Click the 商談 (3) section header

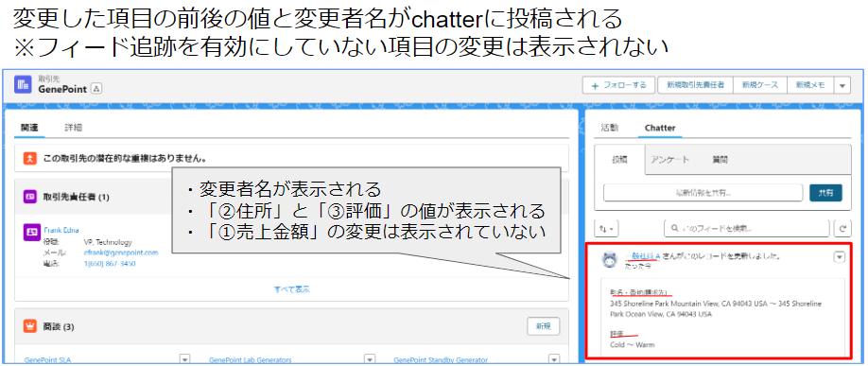[x=58, y=326]
